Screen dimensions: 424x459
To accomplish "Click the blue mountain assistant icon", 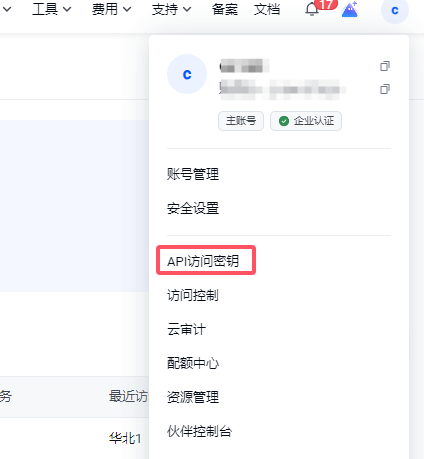I will tap(350, 9).
